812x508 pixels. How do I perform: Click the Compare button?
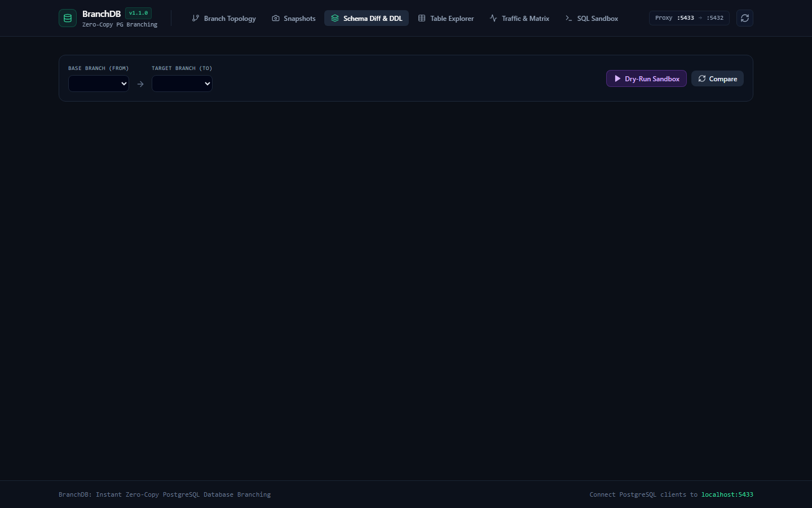click(717, 78)
